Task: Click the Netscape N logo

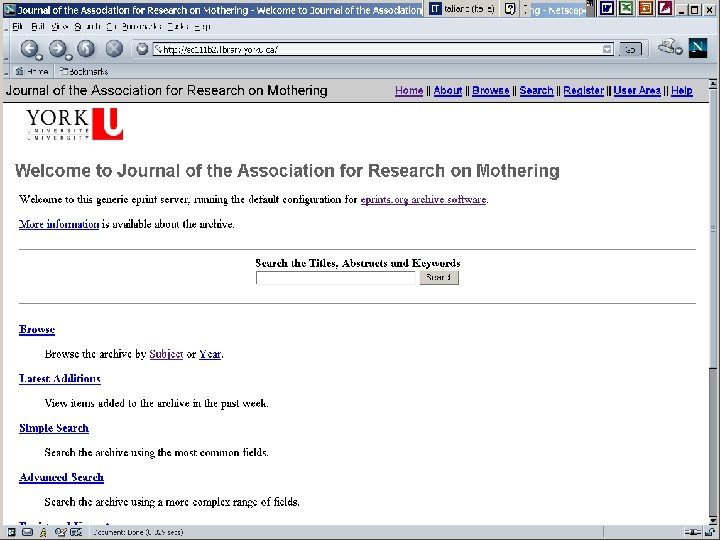Action: tap(698, 48)
